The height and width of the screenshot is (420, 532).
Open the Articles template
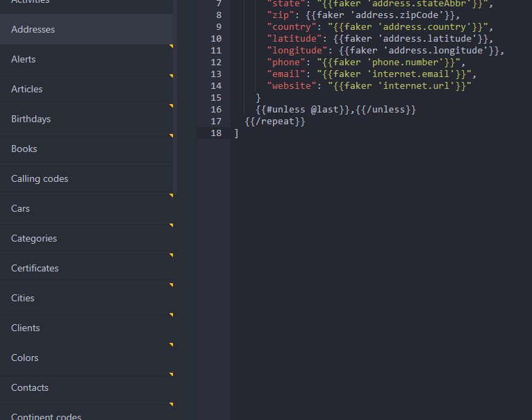tap(27, 89)
